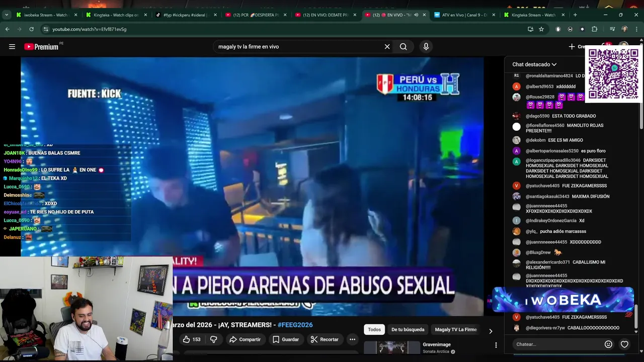This screenshot has height=362, width=644.
Task: Click the Gravenimage suggested video title
Action: (x=437, y=345)
